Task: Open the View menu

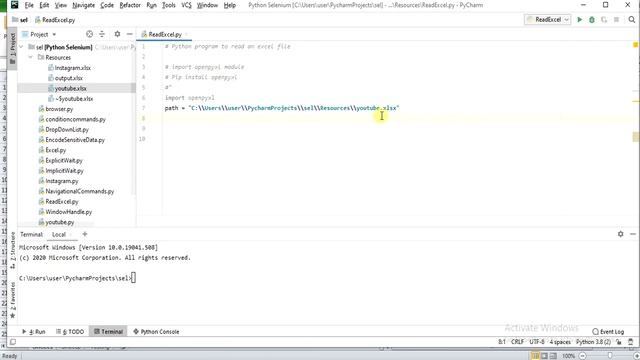Action: [60, 5]
